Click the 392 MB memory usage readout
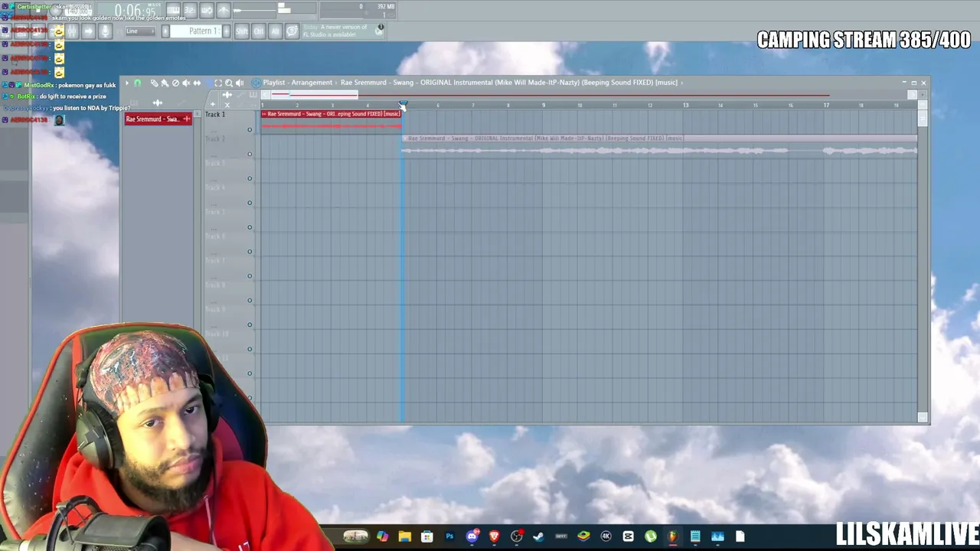 [385, 7]
